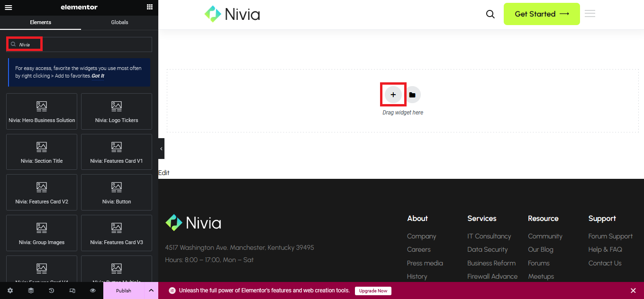This screenshot has height=299, width=644.
Task: Expand the publish options arrow
Action: 151,290
